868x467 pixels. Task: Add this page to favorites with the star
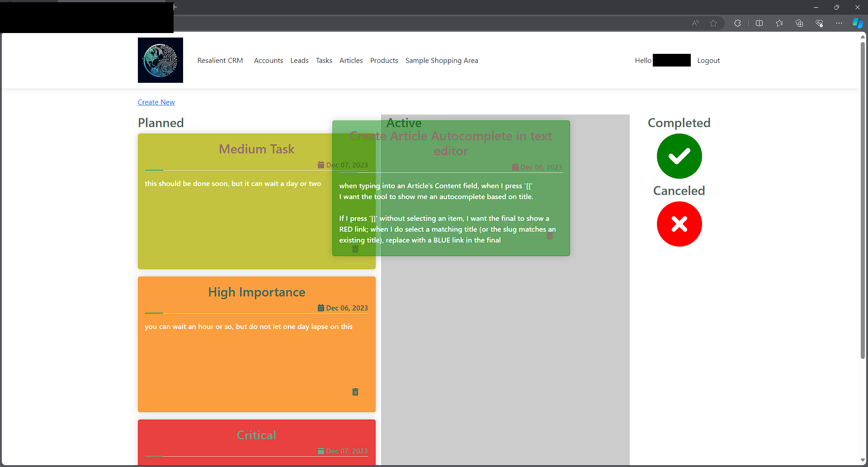click(x=714, y=23)
